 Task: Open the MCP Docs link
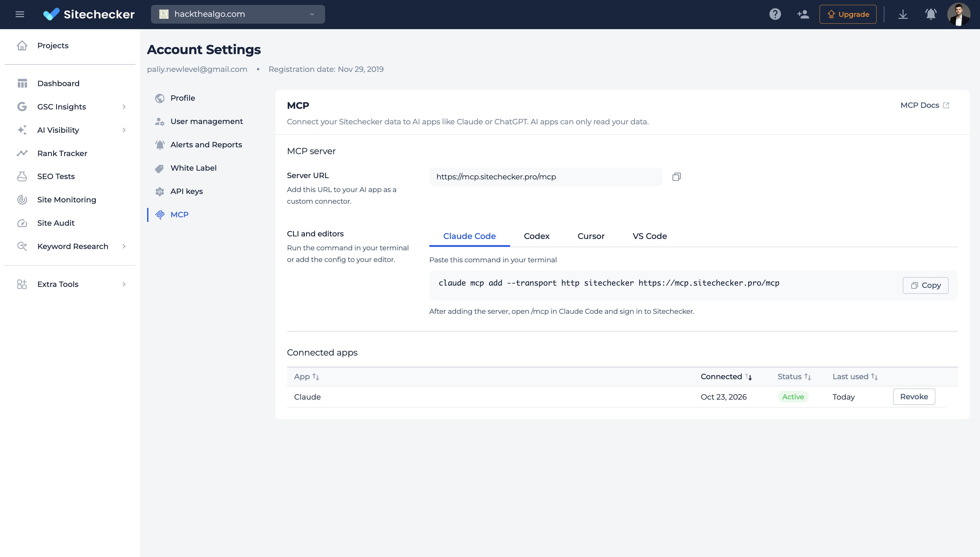tap(925, 105)
